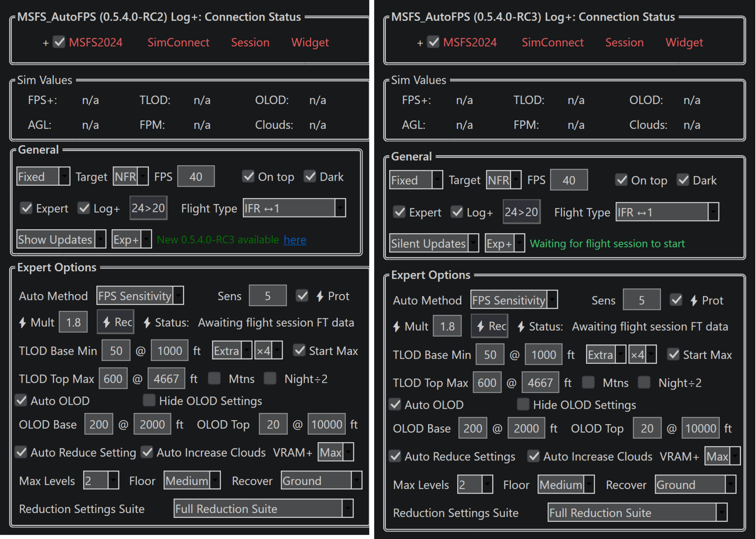
Task: Click the Rec button in RC2 window
Action: coord(116,322)
